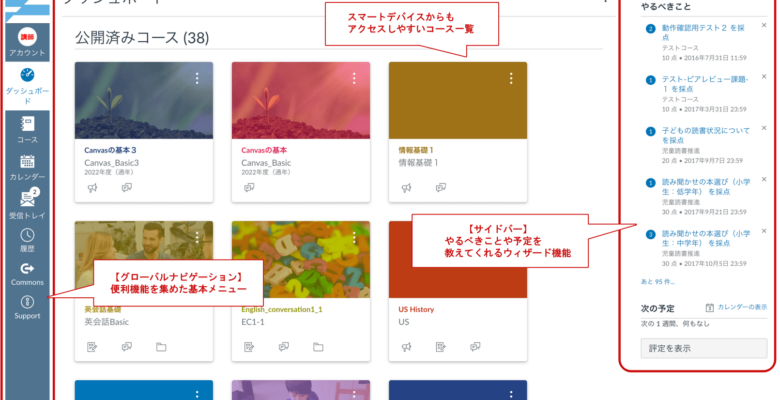Click discussions icon on Canvasの基本 card

[249, 188]
